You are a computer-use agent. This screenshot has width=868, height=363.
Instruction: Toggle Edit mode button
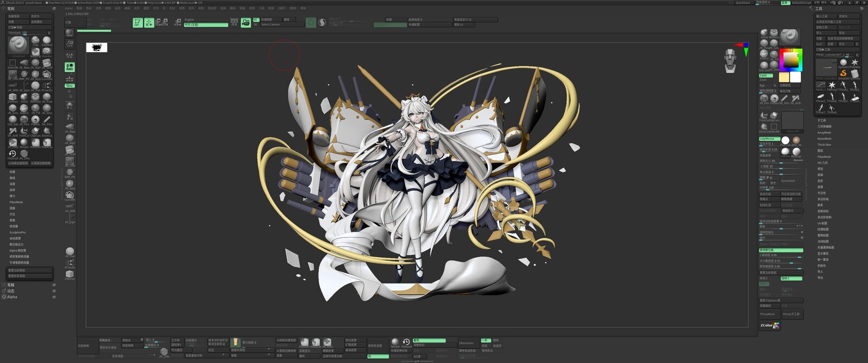pyautogui.click(x=137, y=23)
